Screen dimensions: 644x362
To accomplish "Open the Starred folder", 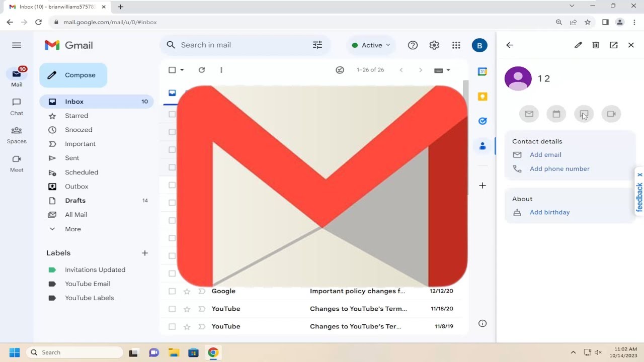I will click(97, 116).
